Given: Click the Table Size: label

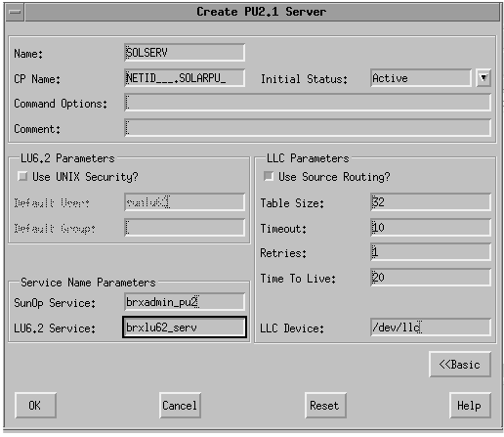Looking at the screenshot, I should 292,203.
